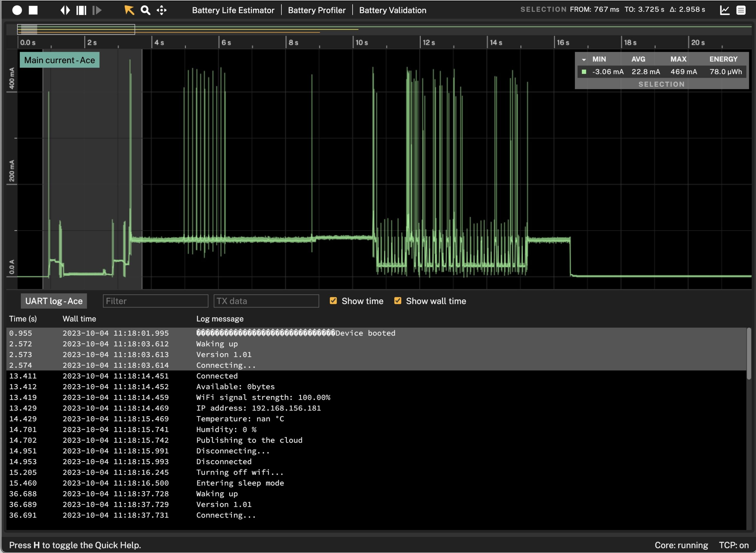Activate the selection arrow tool

point(129,10)
